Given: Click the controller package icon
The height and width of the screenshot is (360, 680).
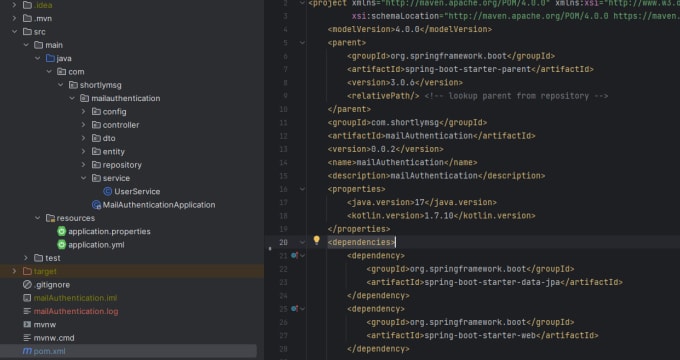Looking at the screenshot, I should point(96,125).
